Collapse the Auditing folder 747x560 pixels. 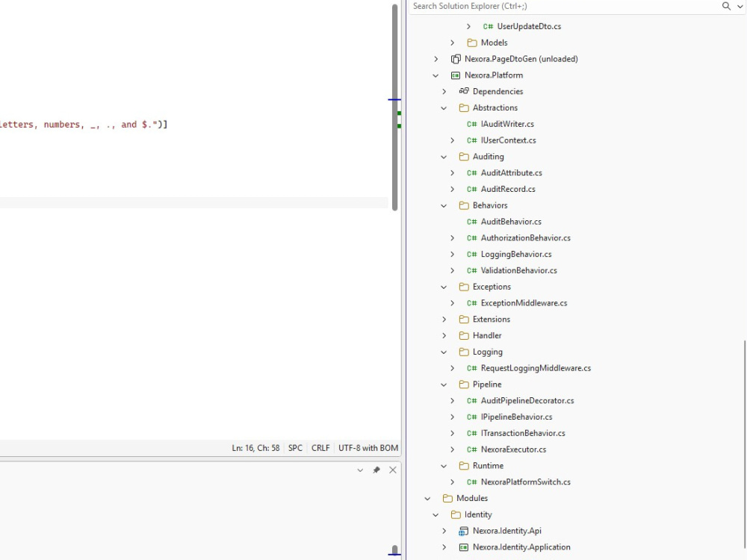444,157
